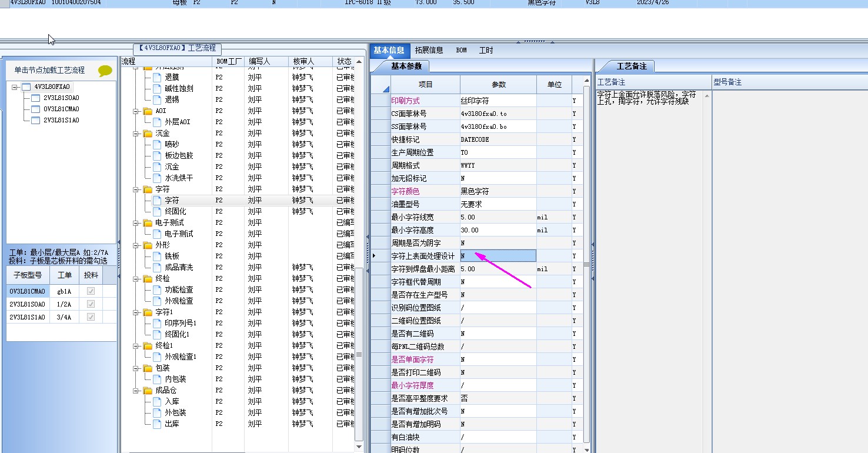Collapse the 成品仓 process group
This screenshot has width=868, height=453.
point(136,390)
